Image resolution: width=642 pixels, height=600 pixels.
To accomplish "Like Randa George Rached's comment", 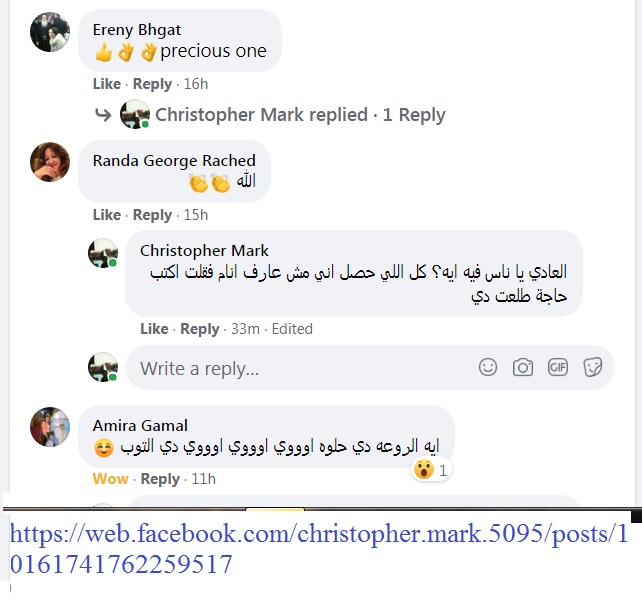I will (x=107, y=215).
